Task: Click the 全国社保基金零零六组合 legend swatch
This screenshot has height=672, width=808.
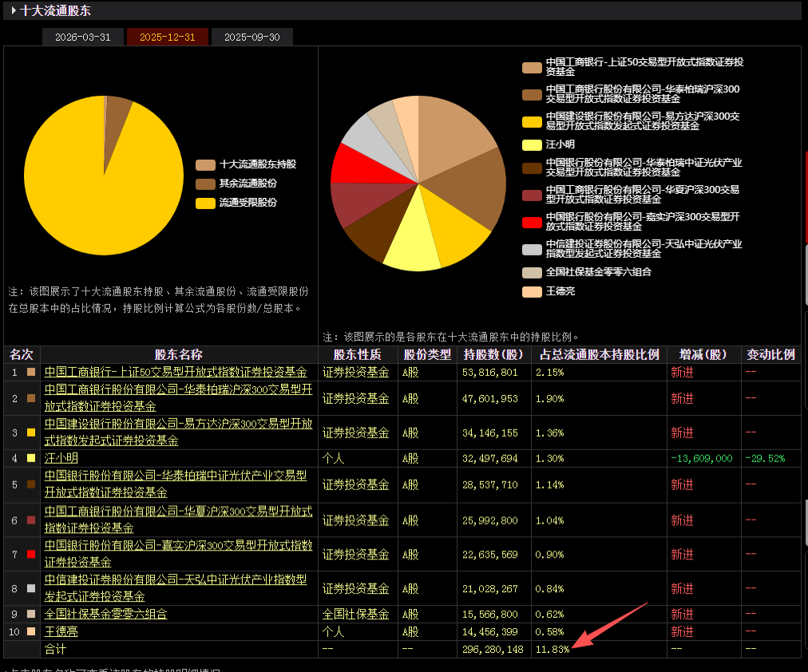Action: click(532, 272)
